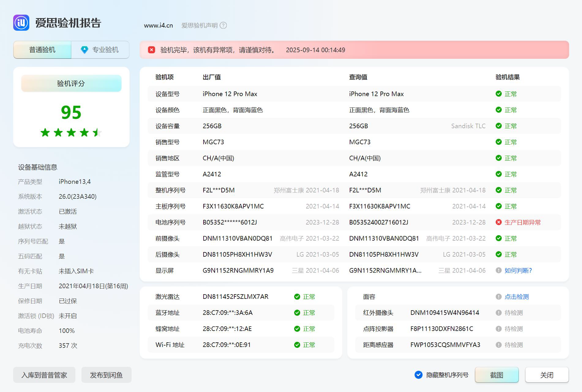The image size is (582, 392).
Task: Click the gray info icon in 面容 row
Action: 498,296
